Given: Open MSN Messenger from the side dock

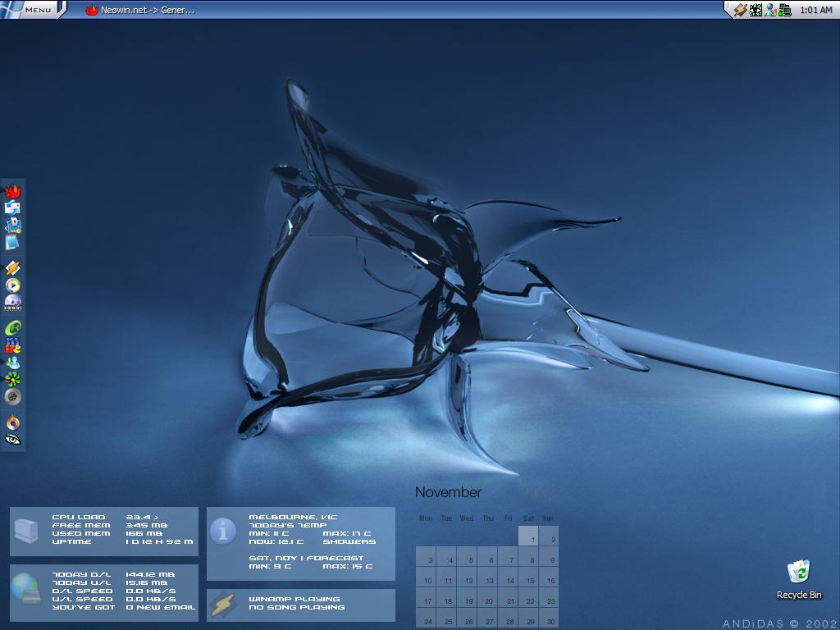Looking at the screenshot, I should 12,363.
